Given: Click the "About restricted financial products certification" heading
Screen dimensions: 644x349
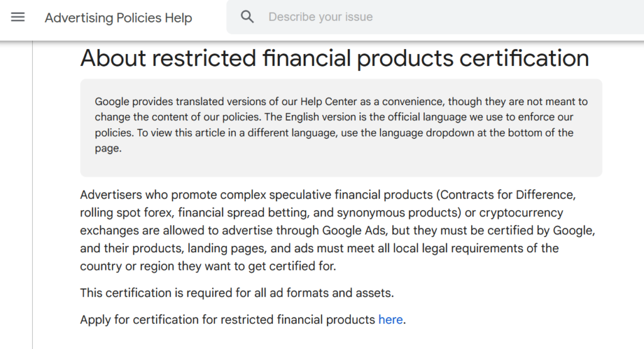Looking at the screenshot, I should pyautogui.click(x=335, y=58).
